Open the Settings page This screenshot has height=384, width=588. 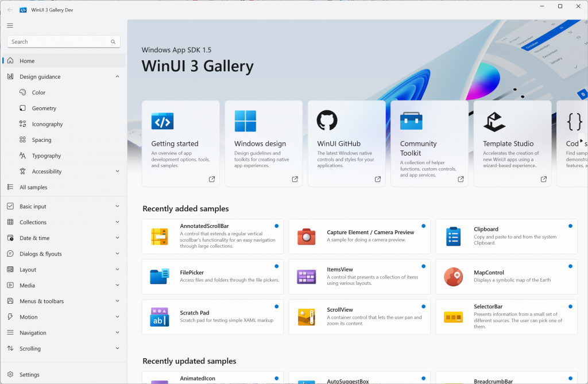[29, 375]
